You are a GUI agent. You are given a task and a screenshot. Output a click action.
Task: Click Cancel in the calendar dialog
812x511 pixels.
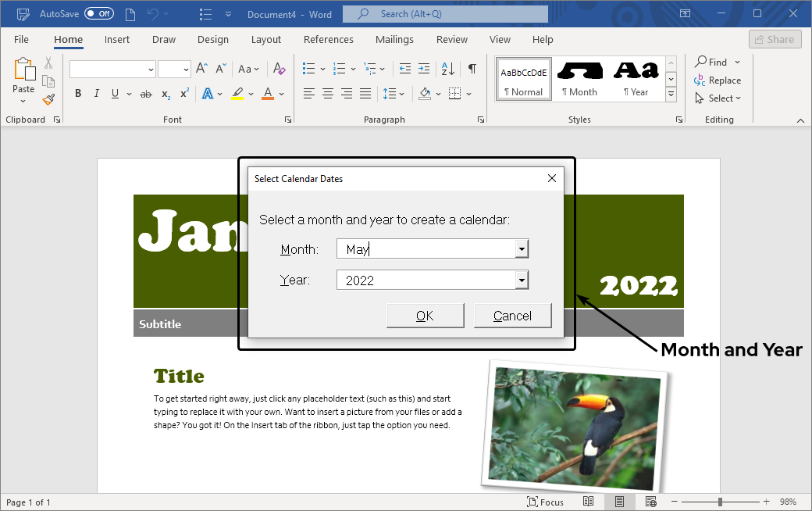512,316
